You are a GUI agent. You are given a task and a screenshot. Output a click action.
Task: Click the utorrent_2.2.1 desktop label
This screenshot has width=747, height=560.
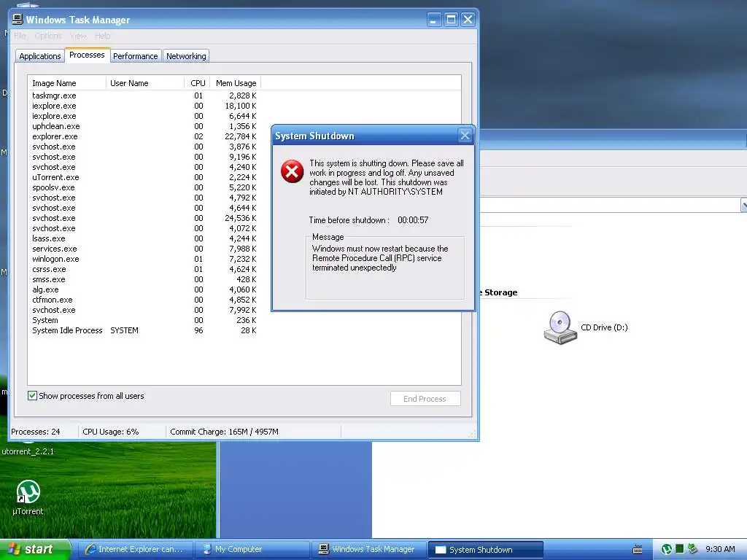(x=28, y=451)
